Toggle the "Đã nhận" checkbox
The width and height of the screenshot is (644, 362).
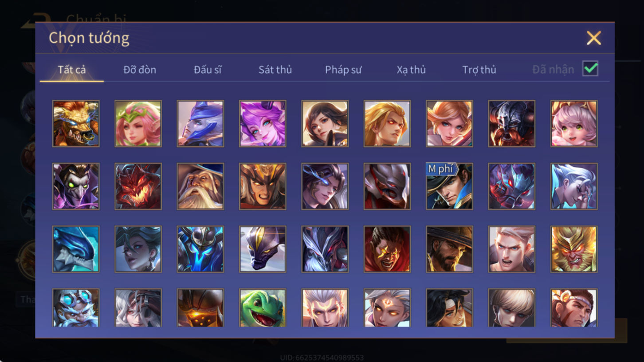coord(590,69)
